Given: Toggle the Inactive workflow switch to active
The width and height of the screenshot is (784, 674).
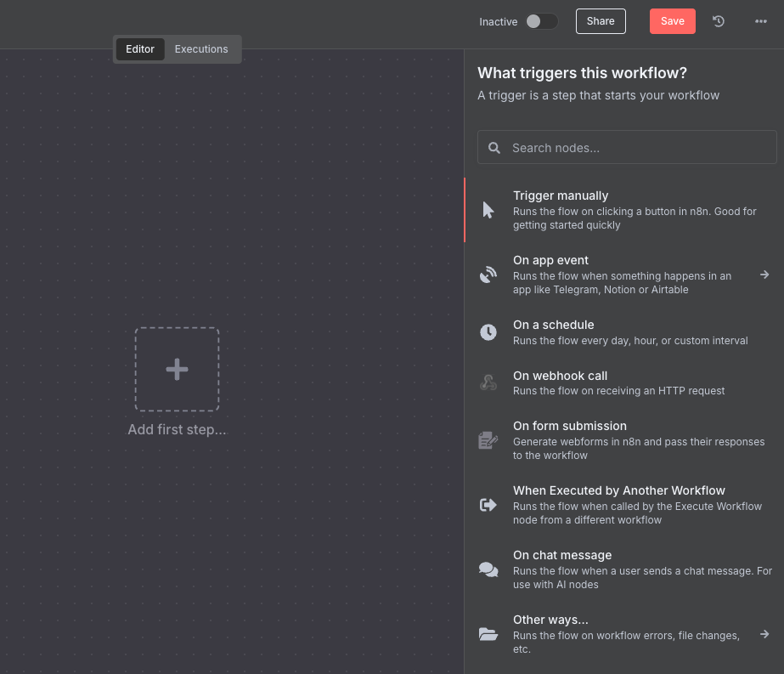Looking at the screenshot, I should pyautogui.click(x=541, y=21).
